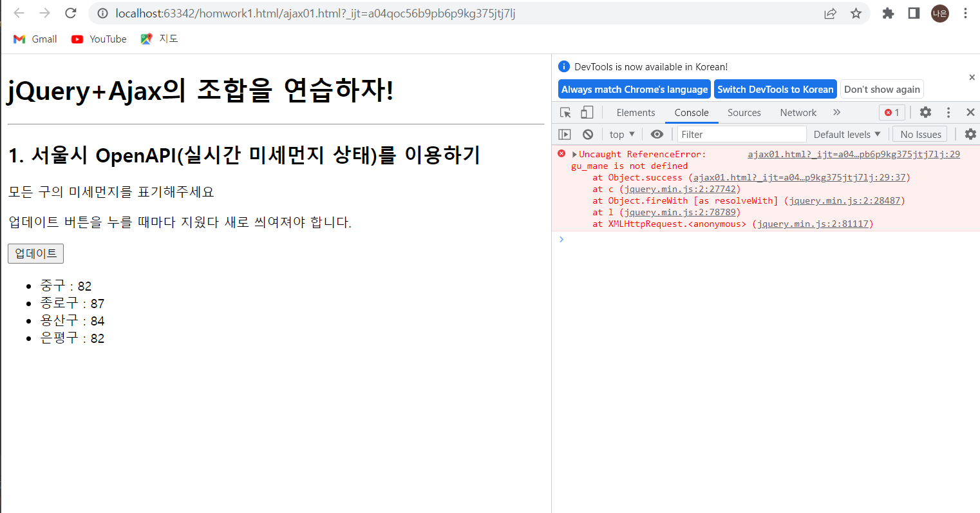Show more DevTools tabs chevron

pos(836,112)
